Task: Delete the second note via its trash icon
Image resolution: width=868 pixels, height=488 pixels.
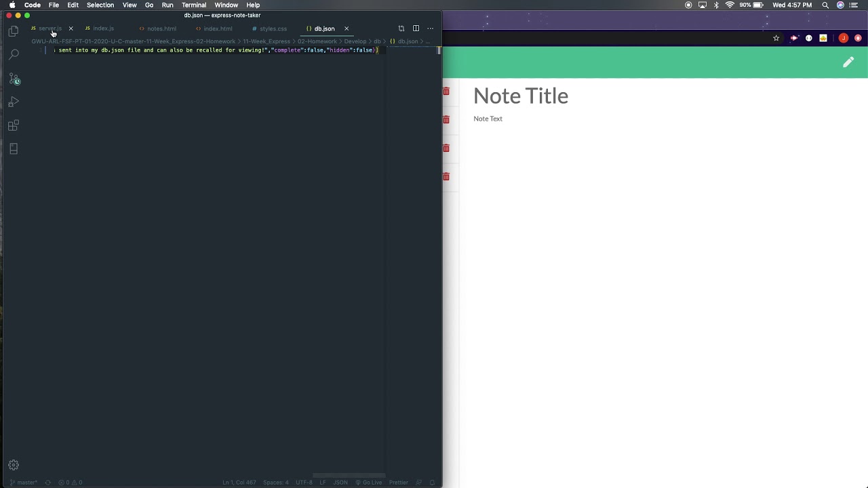Action: click(x=446, y=120)
